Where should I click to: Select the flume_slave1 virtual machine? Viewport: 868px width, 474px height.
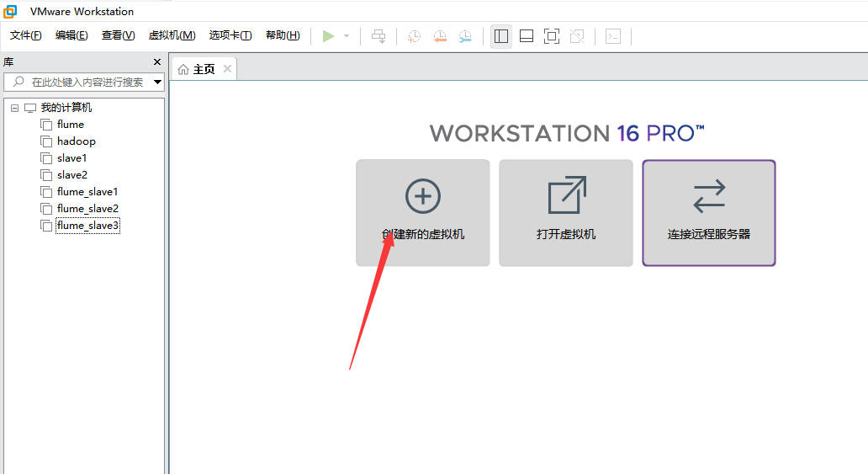(x=87, y=192)
